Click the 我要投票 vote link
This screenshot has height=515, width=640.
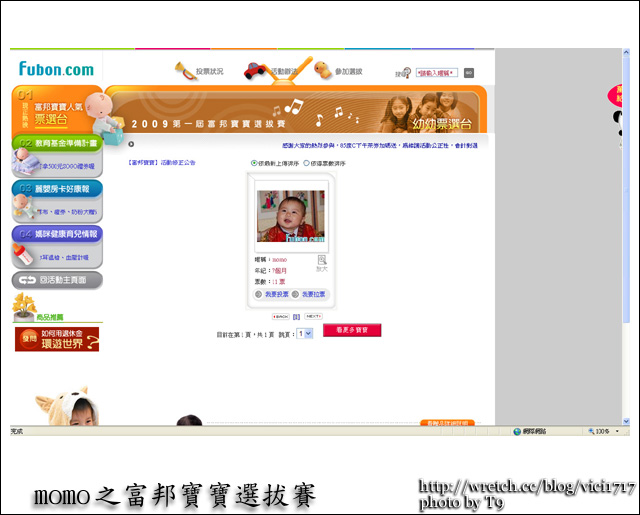[277, 294]
